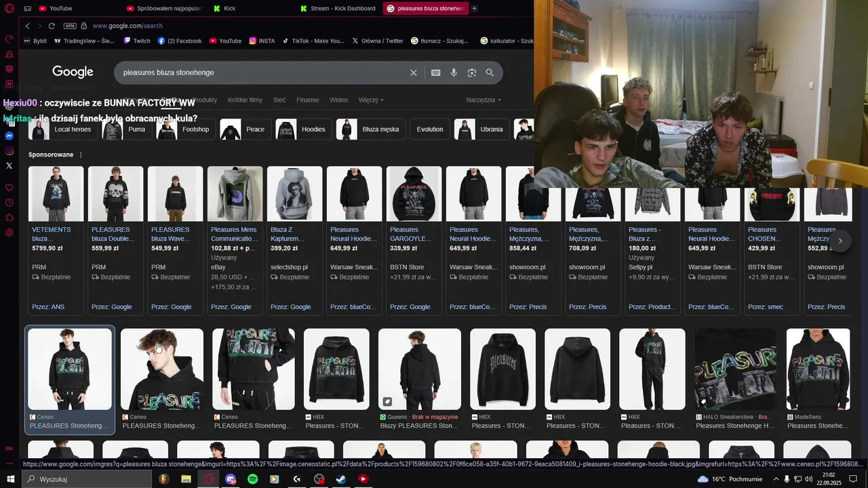Open Messenger in Opera sidebar
This screenshot has width=868, height=488.
pyautogui.click(x=9, y=136)
